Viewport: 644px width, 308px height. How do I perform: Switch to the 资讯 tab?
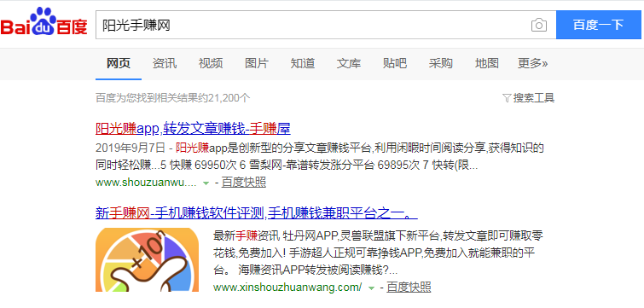(x=165, y=63)
